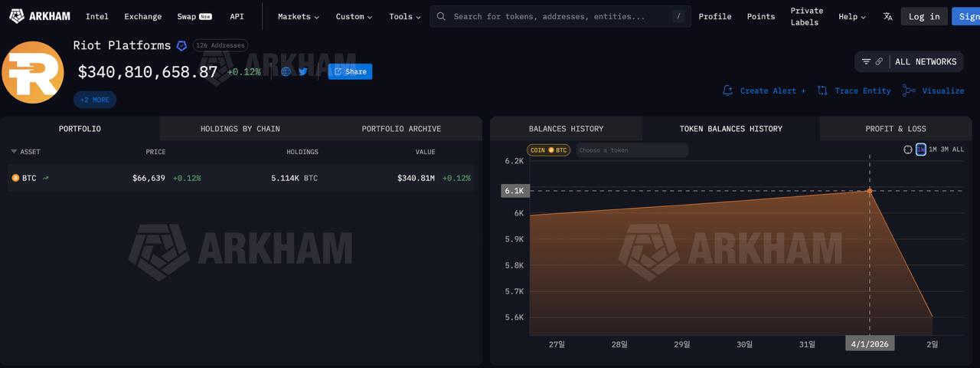Click the Arkham logo in the header
This screenshot has height=368, width=980.
click(39, 16)
